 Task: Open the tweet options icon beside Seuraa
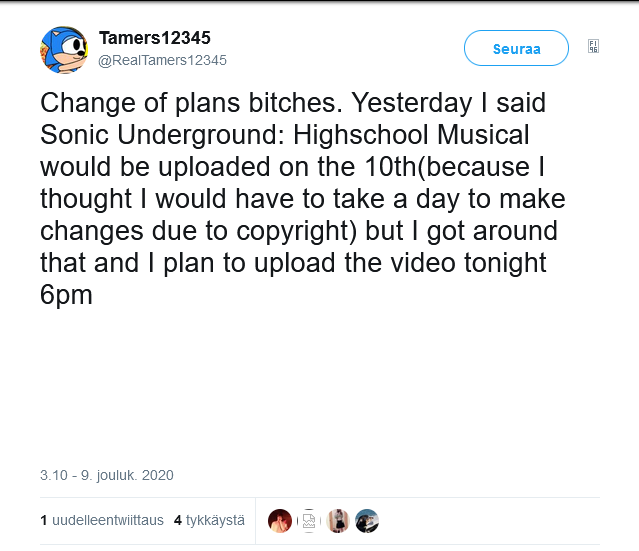click(593, 46)
